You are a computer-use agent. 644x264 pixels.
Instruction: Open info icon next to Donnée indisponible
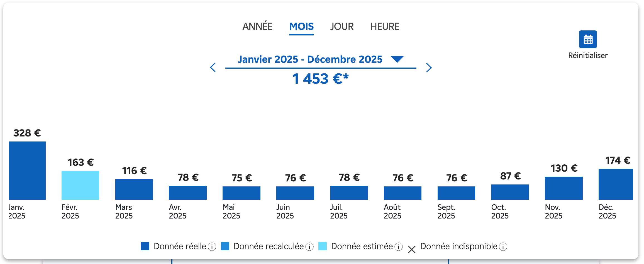click(503, 247)
